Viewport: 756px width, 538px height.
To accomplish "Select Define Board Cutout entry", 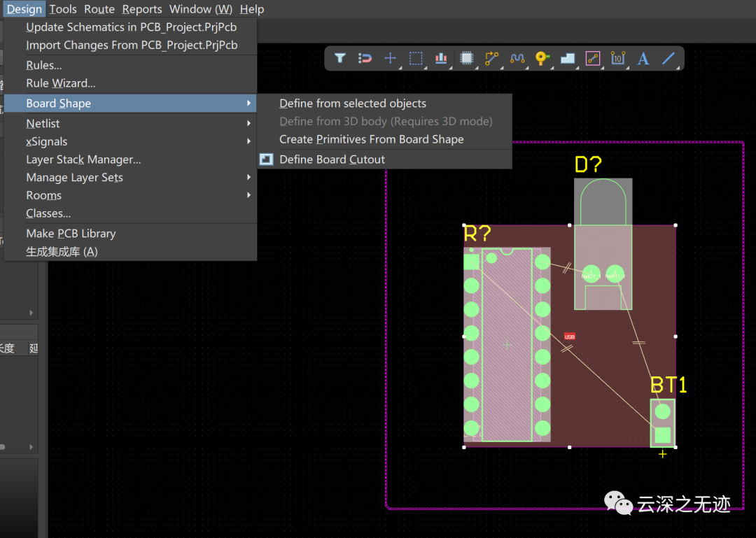I will coord(384,160).
